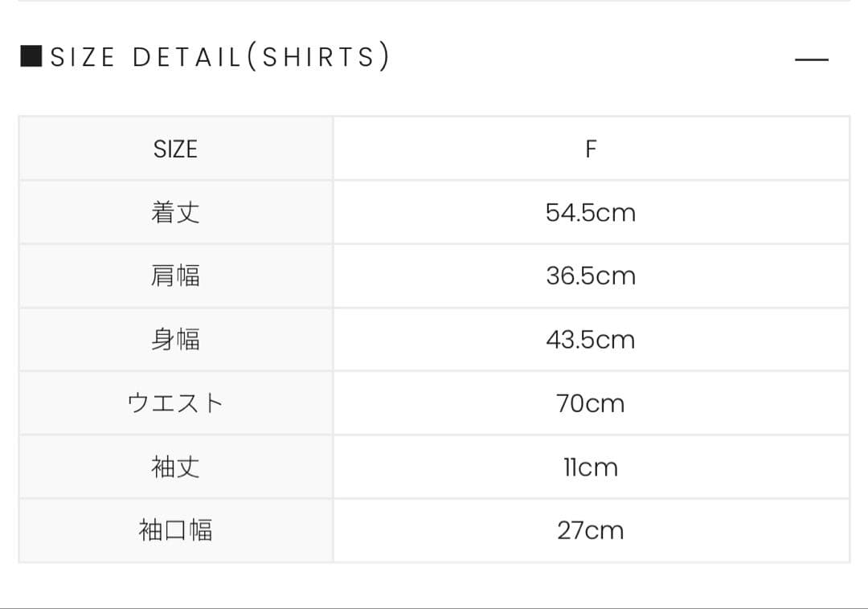Collapse the SIZE DETAIL section with minus icon
The width and height of the screenshot is (868, 609).
[811, 60]
